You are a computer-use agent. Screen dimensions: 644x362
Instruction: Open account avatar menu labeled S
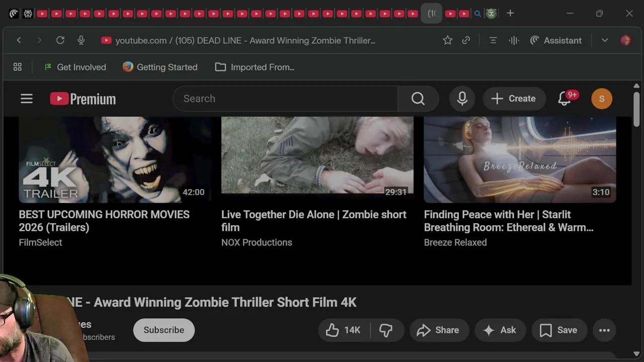[602, 99]
